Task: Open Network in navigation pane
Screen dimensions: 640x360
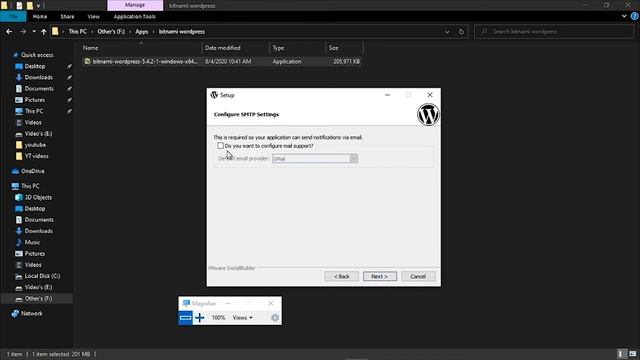Action: (31, 313)
